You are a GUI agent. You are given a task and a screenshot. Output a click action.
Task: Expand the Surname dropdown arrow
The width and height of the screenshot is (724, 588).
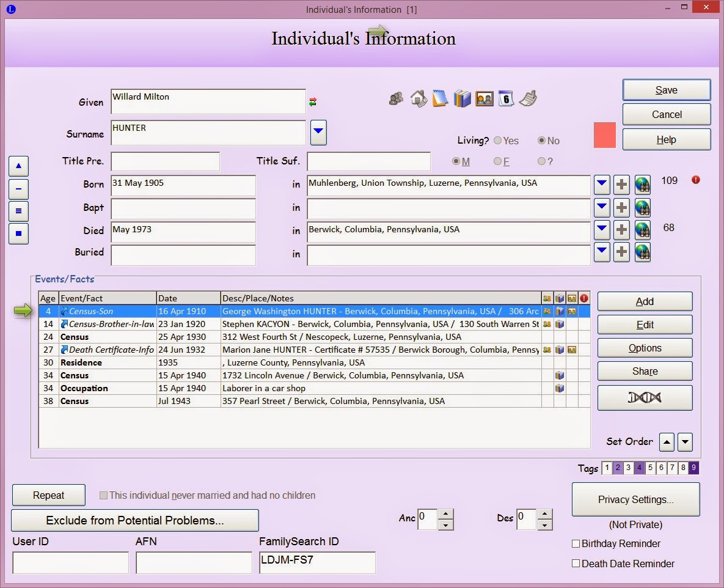pos(318,133)
